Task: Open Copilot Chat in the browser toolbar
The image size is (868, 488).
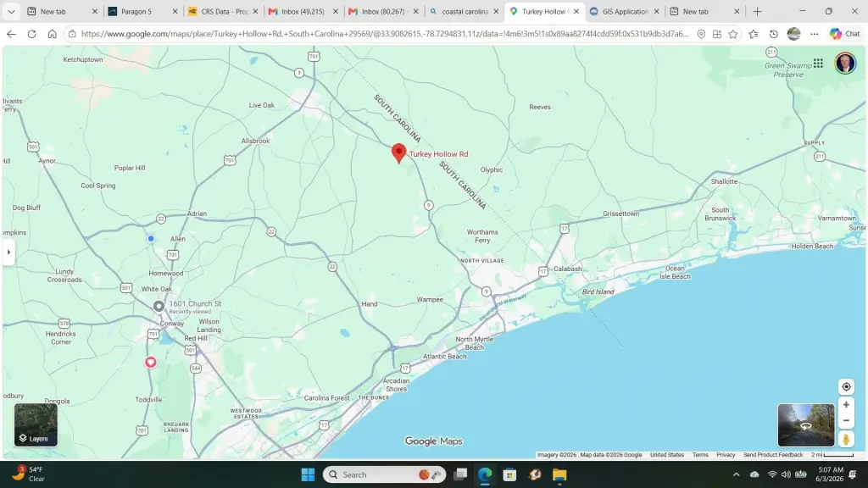Action: coord(845,34)
